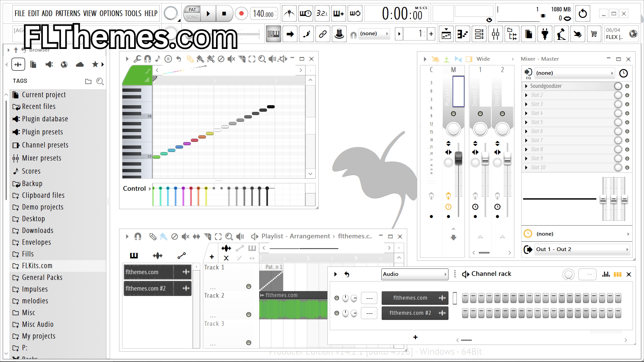Click the Stop button in transport

tap(224, 14)
